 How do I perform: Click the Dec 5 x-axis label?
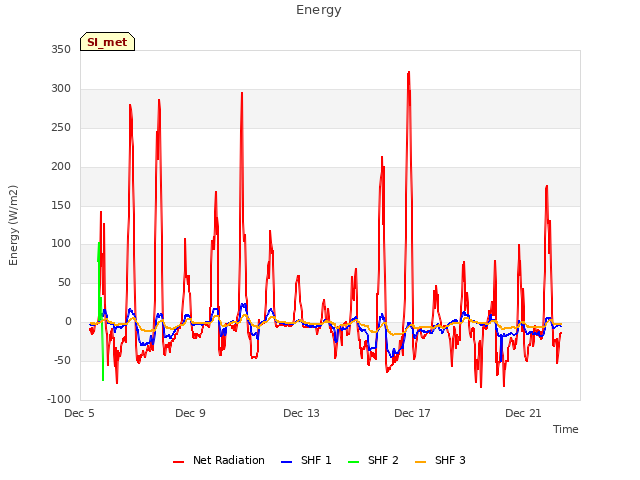80,413
